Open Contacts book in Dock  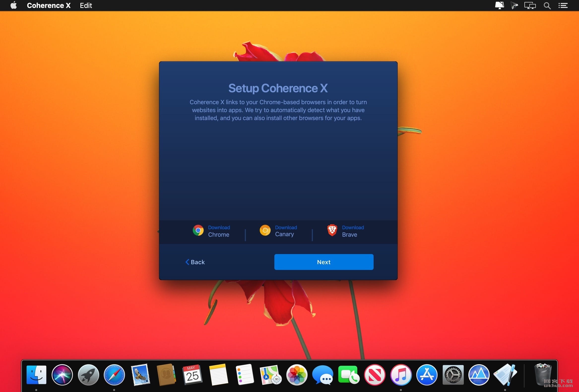pos(166,375)
